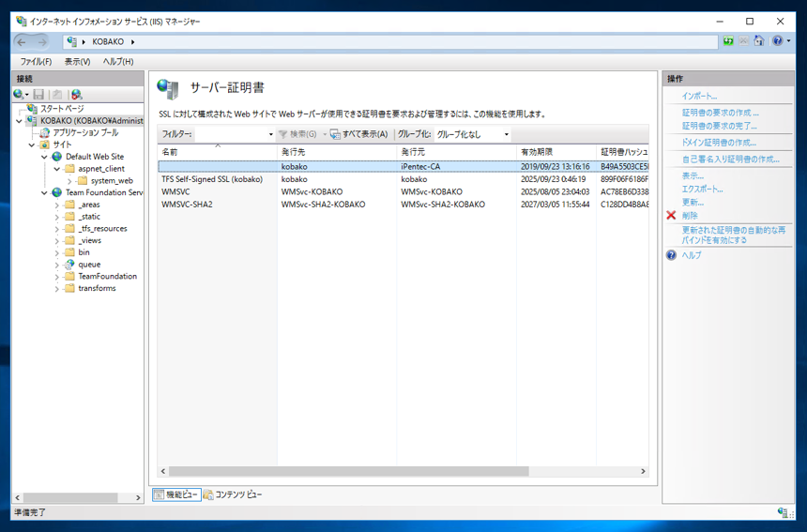807x532 pixels.
Task: Click the green refresh page icon
Action: click(x=728, y=41)
